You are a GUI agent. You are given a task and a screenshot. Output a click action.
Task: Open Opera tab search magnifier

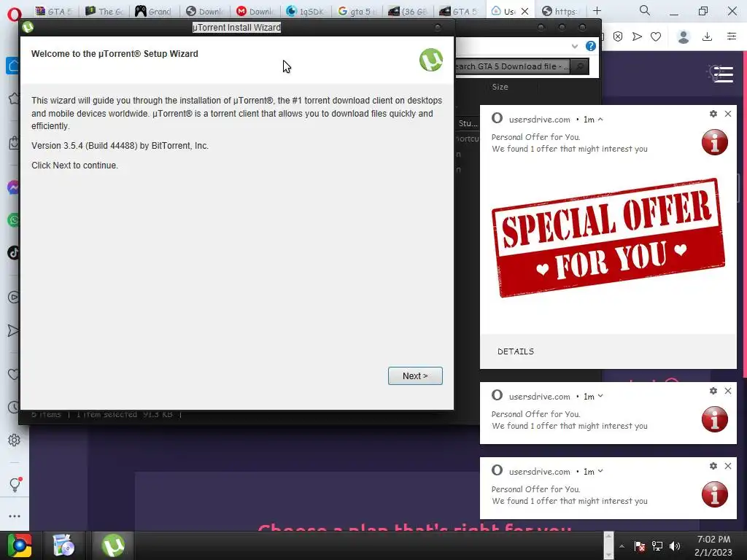pyautogui.click(x=645, y=10)
